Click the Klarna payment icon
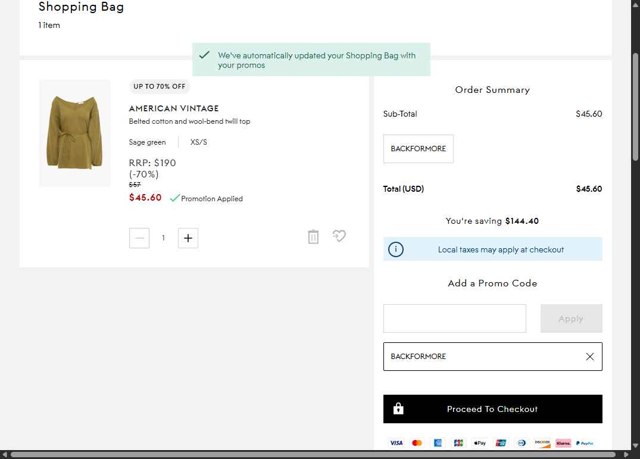640x459 pixels. [563, 443]
